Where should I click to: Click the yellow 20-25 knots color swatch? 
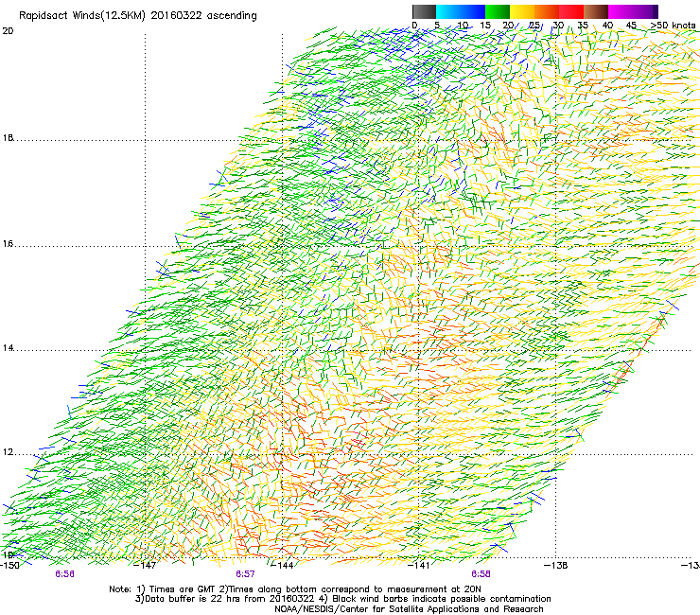point(522,11)
